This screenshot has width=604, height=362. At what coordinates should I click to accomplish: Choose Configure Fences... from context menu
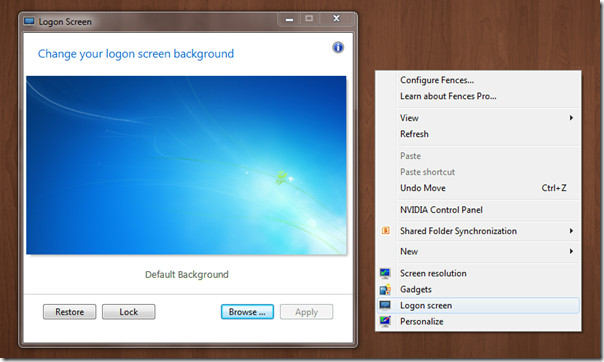tap(478, 80)
